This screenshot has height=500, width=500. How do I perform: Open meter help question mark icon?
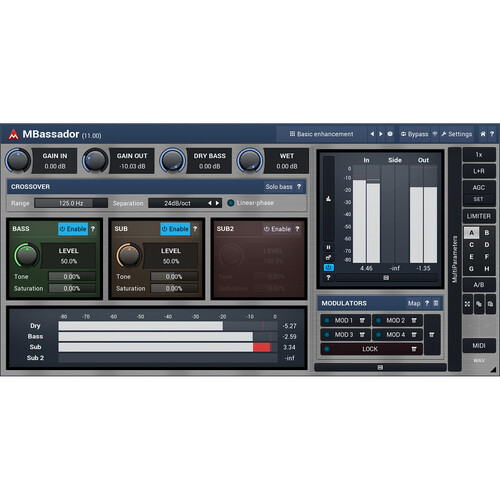328,277
